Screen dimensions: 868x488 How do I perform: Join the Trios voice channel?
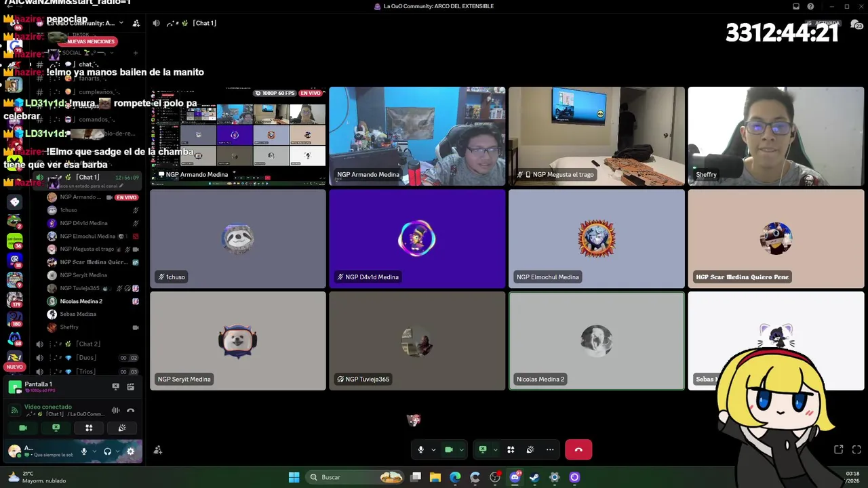(x=87, y=371)
